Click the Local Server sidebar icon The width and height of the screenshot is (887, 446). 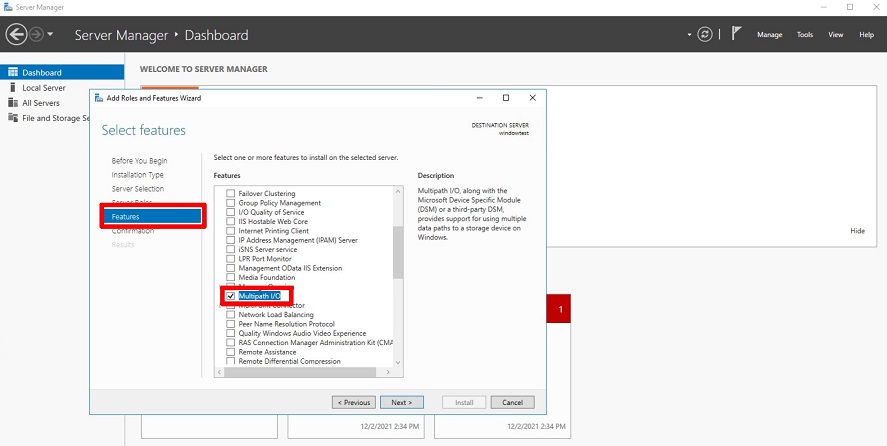tap(13, 88)
